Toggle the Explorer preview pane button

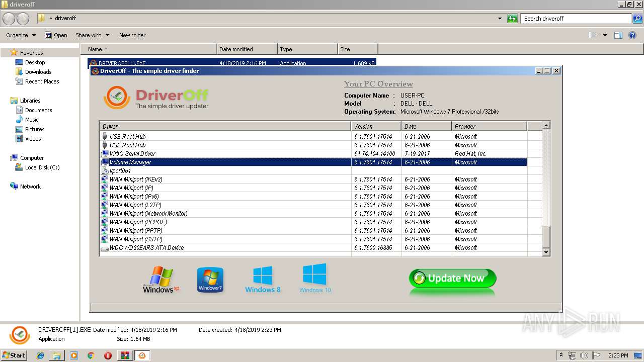(x=618, y=35)
